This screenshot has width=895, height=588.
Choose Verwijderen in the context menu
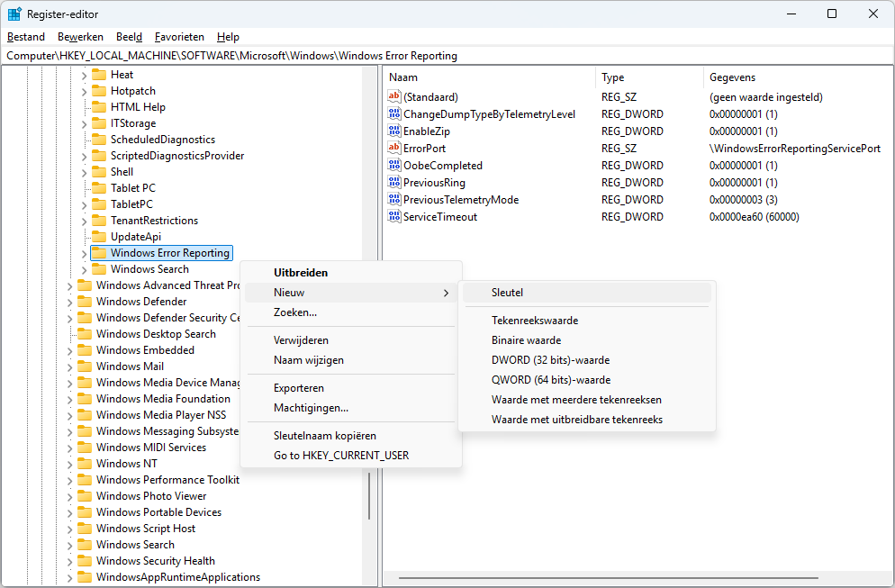point(351,340)
